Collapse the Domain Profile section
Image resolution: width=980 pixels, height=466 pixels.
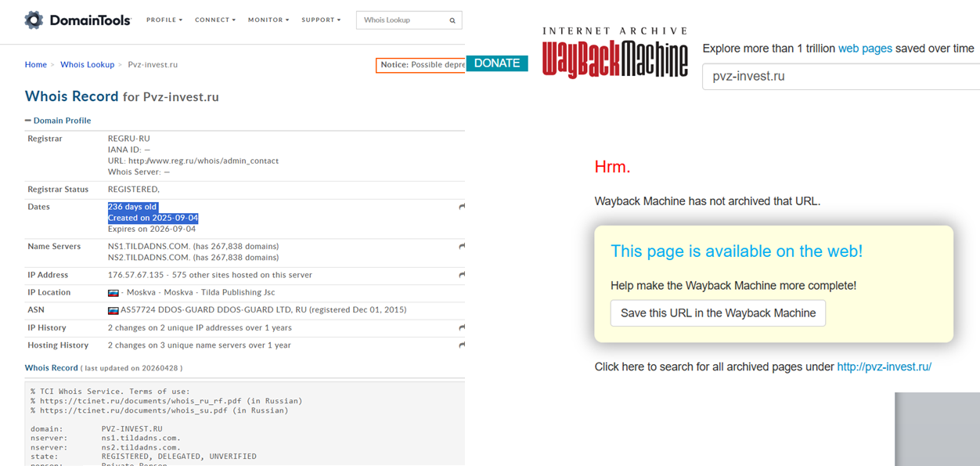58,121
